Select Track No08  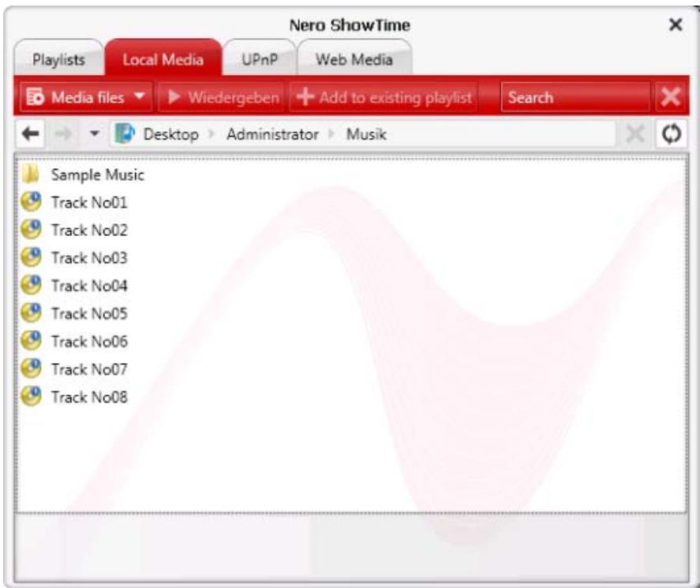(x=89, y=397)
